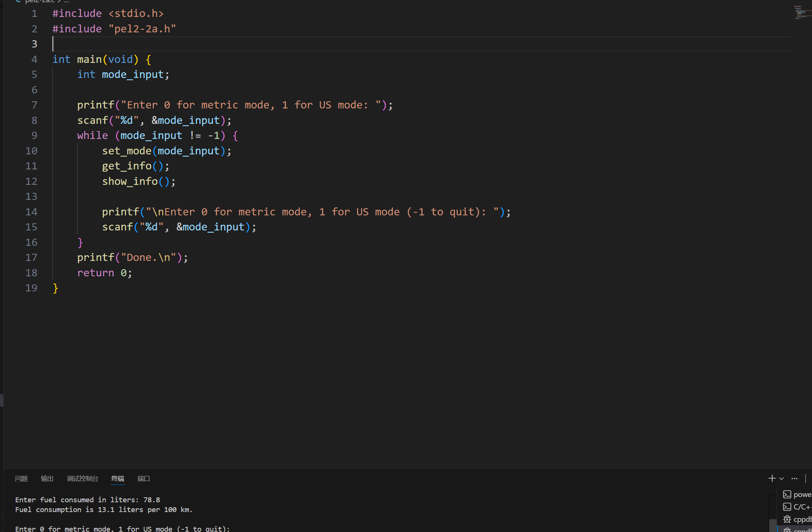Click the main function name
The width and height of the screenshot is (812, 532).
click(x=89, y=59)
